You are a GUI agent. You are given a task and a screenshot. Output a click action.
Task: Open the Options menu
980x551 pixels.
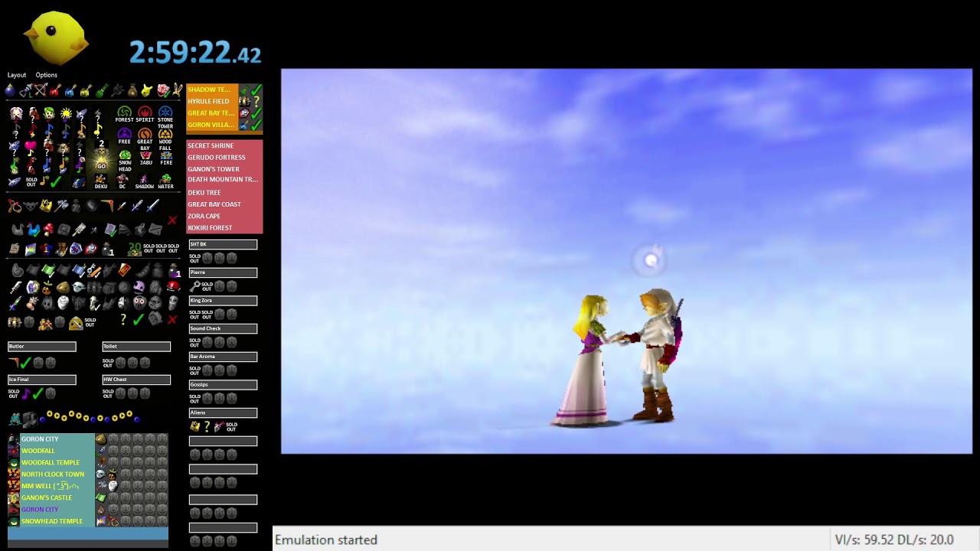46,75
